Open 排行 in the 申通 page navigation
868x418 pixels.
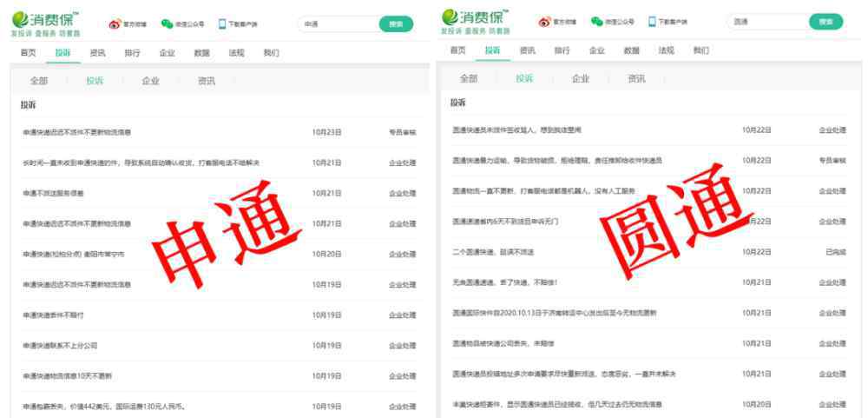pyautogui.click(x=132, y=53)
